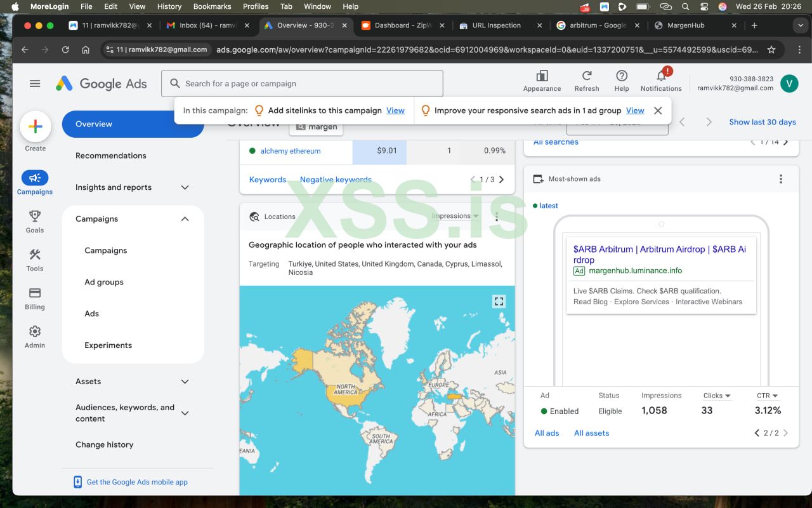Viewport: 812px width, 508px height.
Task: Open the History menu in menu bar
Action: point(169,6)
